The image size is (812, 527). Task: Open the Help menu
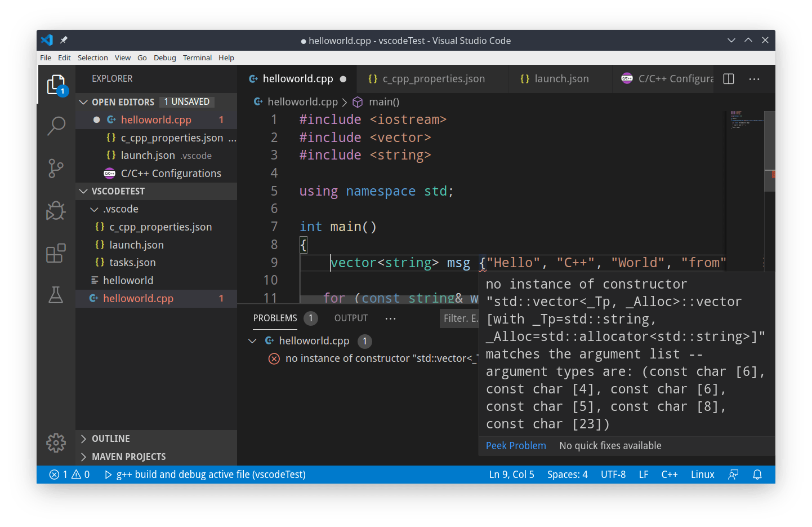click(x=226, y=57)
